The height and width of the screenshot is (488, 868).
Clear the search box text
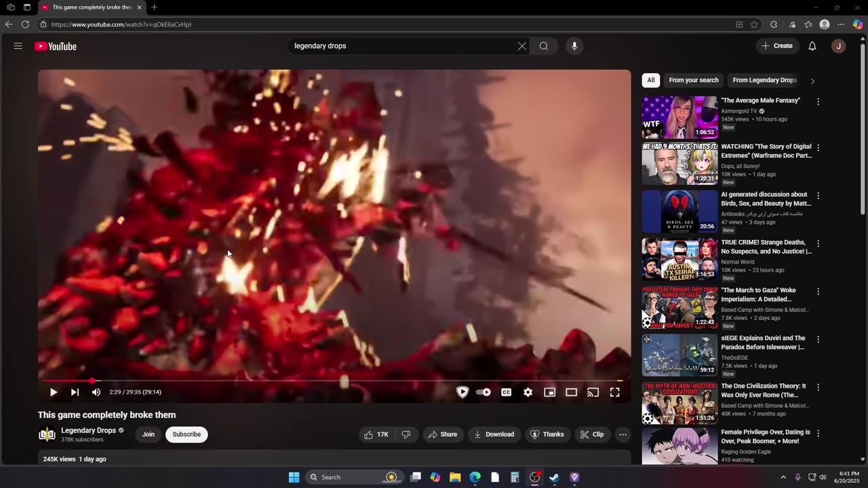(x=521, y=46)
